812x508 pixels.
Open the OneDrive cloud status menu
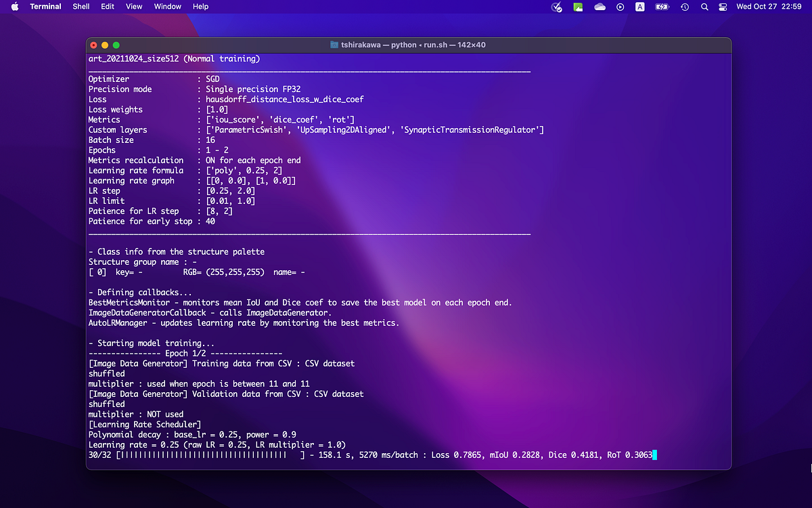click(600, 7)
